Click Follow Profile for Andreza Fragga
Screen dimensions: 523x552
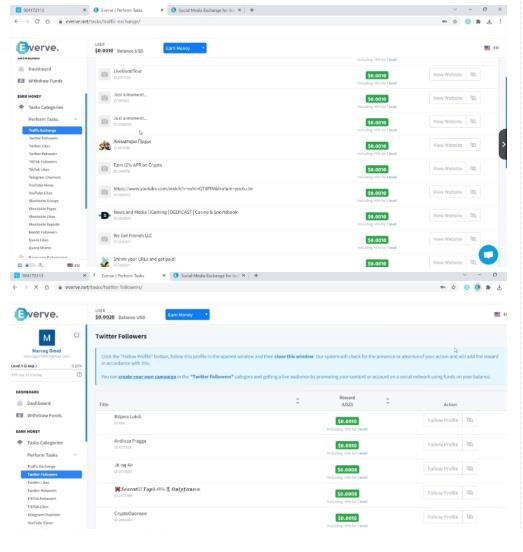pyautogui.click(x=442, y=444)
